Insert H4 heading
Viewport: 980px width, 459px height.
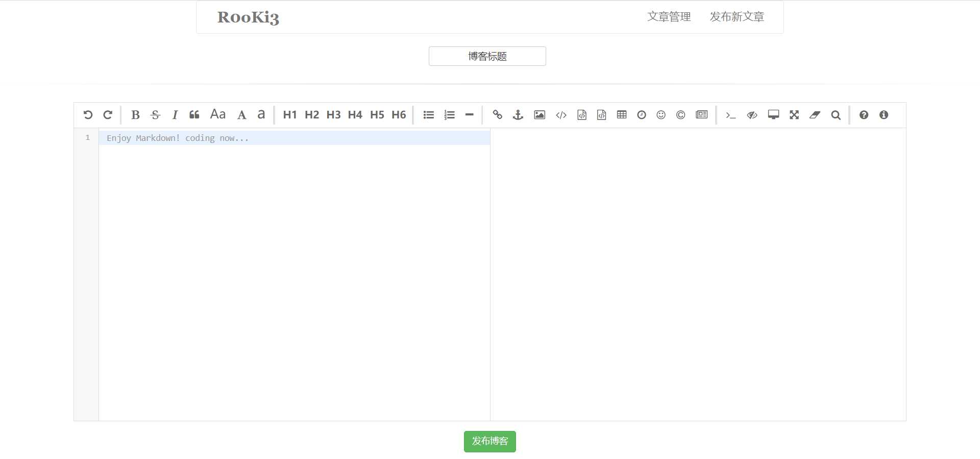(355, 115)
